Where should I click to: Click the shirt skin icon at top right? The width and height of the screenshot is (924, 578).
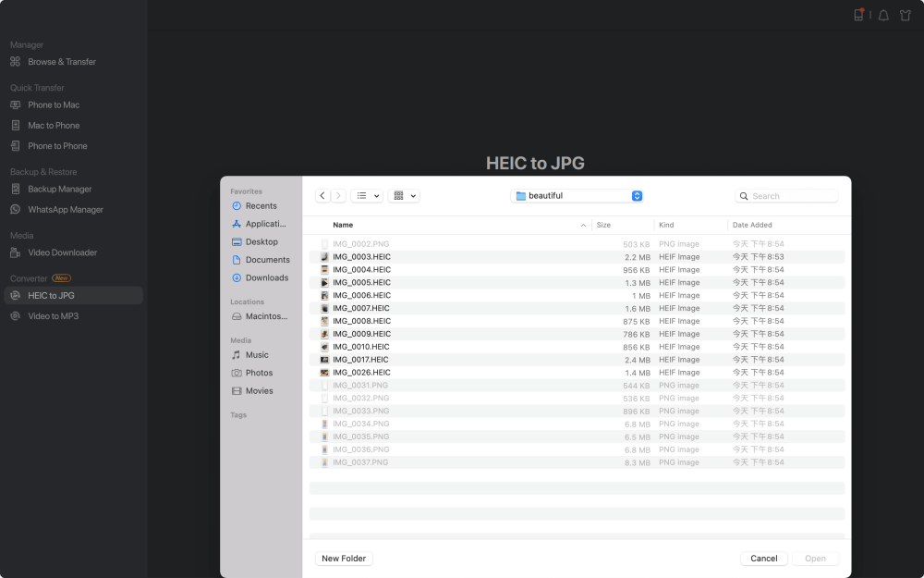tap(906, 15)
